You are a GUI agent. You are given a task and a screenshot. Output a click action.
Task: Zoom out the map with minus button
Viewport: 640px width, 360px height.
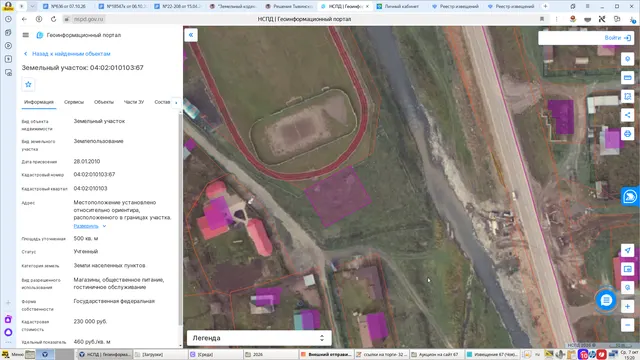[627, 325]
